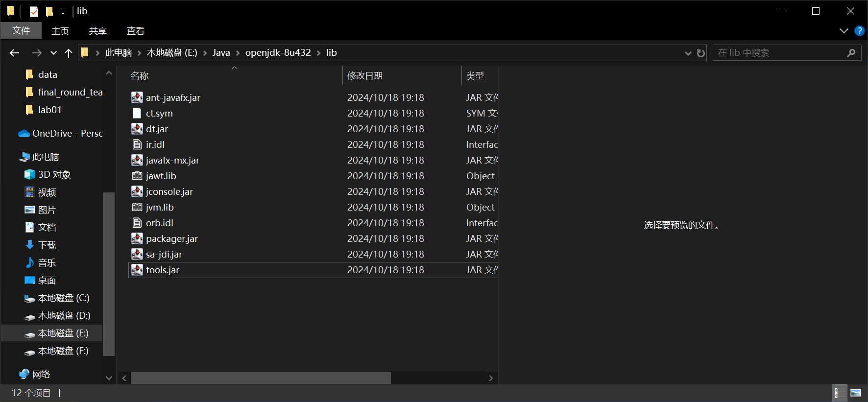Open Explorer help question mark
Image resolution: width=868 pixels, height=402 pixels.
coord(859,31)
